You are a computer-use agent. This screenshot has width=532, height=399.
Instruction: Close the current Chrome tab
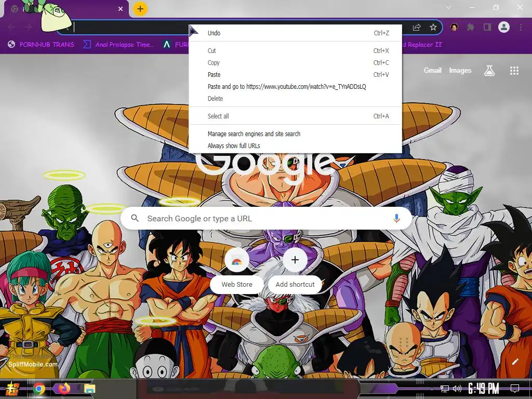click(x=121, y=9)
